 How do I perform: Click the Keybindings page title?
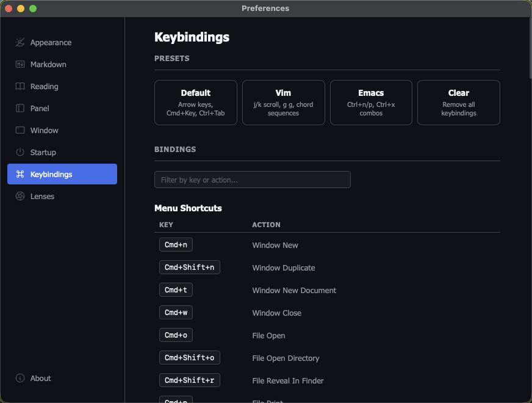[x=192, y=37]
